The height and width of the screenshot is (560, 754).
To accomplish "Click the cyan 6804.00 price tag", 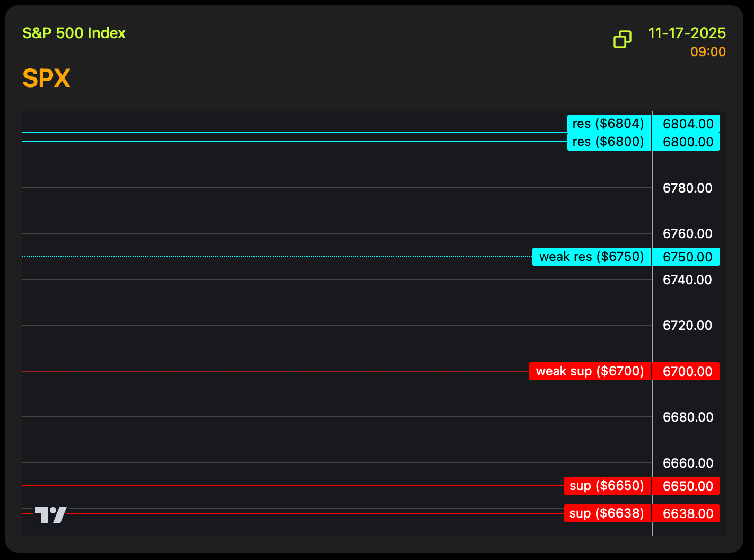I will (x=687, y=124).
